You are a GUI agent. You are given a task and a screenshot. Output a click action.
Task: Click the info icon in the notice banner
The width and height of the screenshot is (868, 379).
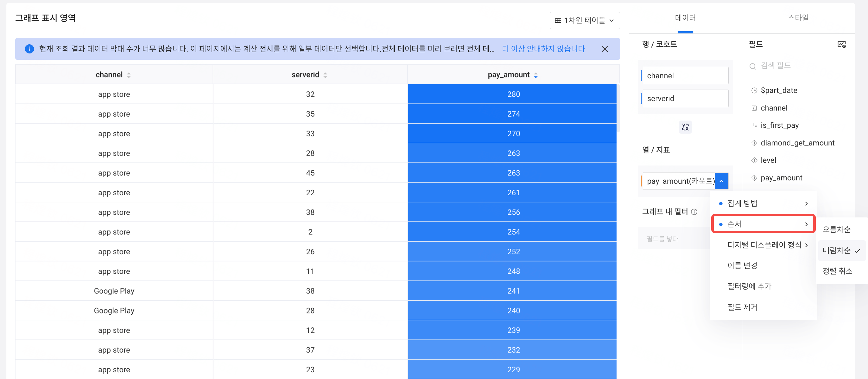(x=29, y=49)
